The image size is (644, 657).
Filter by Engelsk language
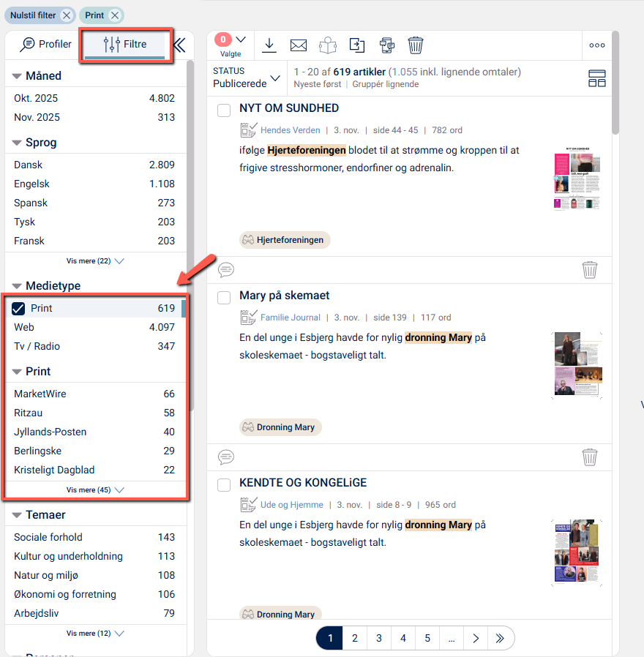[x=94, y=184]
